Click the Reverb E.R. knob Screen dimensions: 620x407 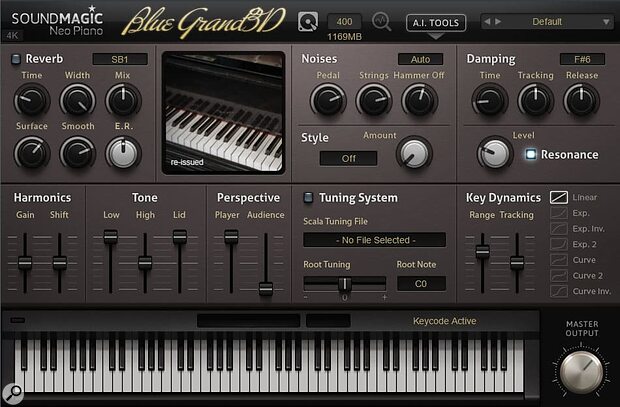click(123, 153)
